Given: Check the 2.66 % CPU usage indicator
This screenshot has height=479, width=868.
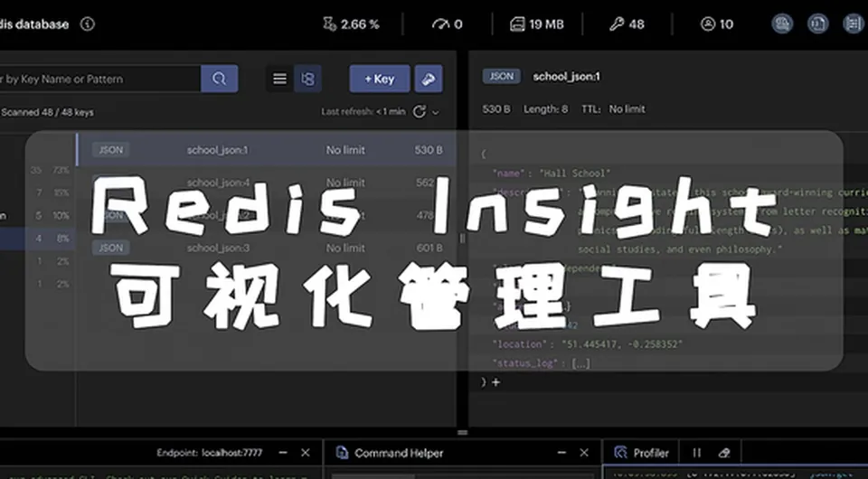Looking at the screenshot, I should pyautogui.click(x=351, y=24).
